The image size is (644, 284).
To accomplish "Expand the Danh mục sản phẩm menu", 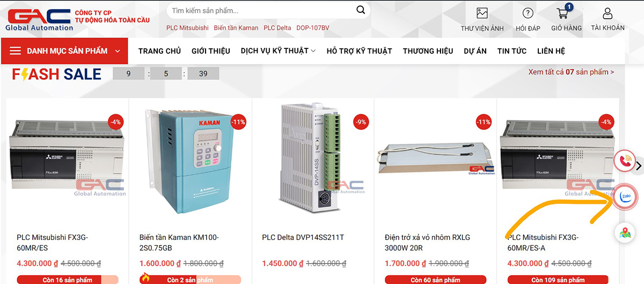I will tap(64, 51).
